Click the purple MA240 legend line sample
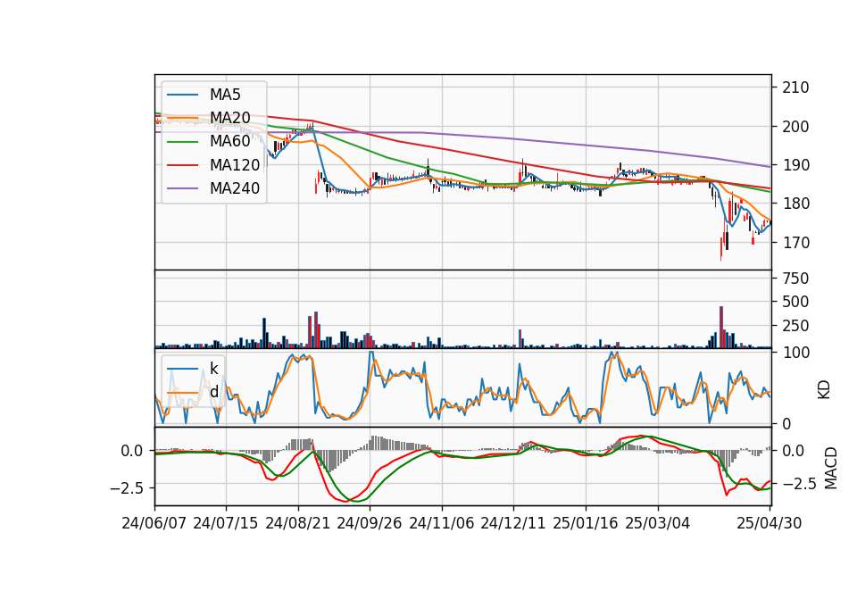This screenshot has width=857, height=616. click(182, 189)
